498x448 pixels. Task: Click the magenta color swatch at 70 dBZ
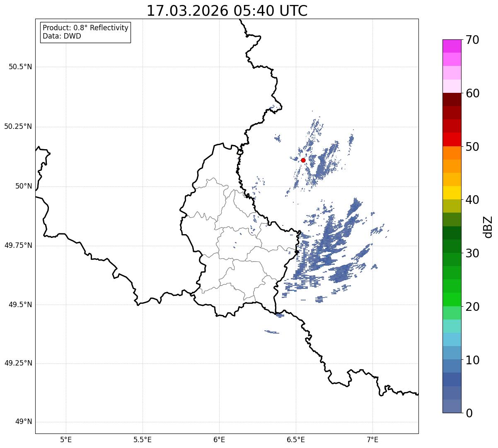(452, 46)
